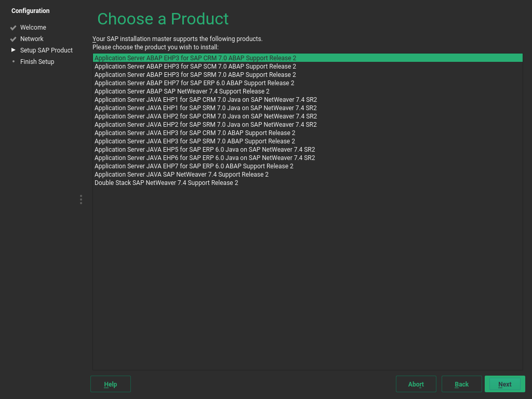The image size is (532, 399).
Task: Click the checkmark icon beside Welcome
Action: click(x=12, y=27)
